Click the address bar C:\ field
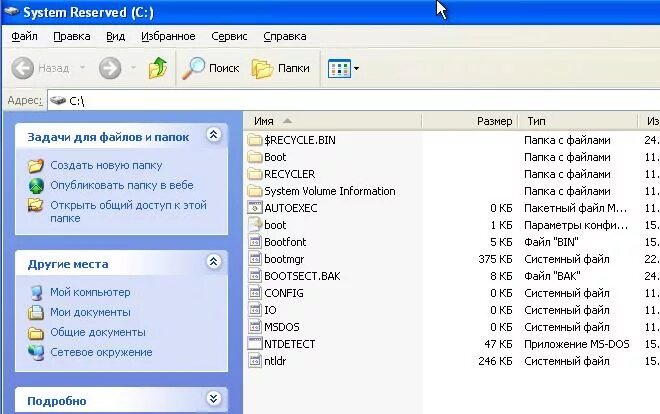 [354, 101]
